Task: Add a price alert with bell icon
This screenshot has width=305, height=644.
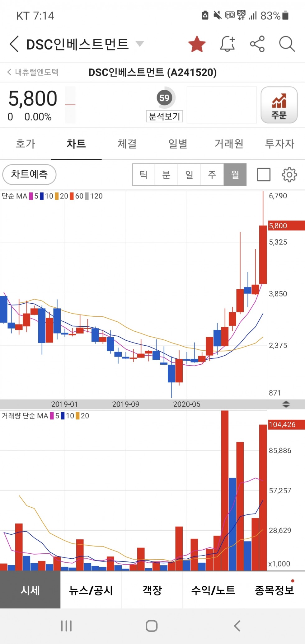Action: [x=228, y=44]
